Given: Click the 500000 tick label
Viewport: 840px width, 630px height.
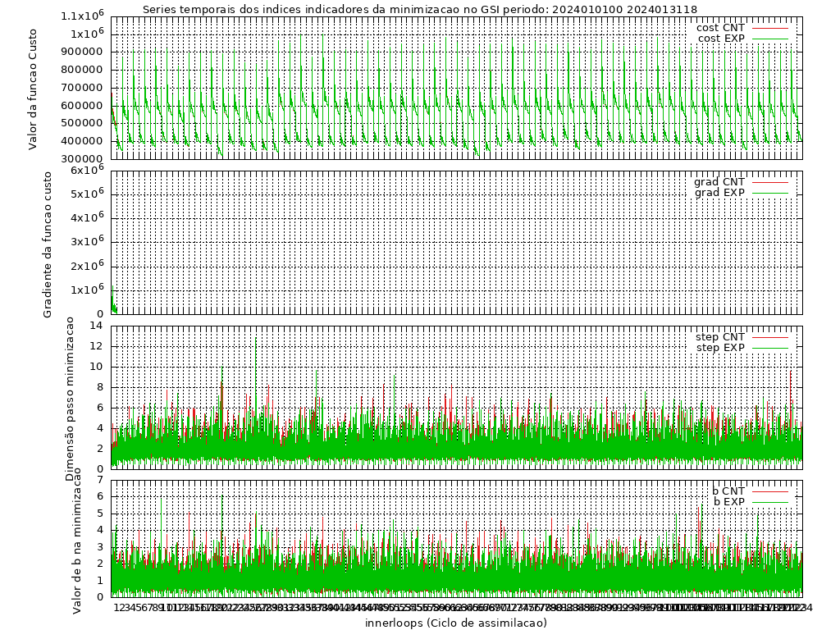Looking at the screenshot, I should (x=81, y=123).
